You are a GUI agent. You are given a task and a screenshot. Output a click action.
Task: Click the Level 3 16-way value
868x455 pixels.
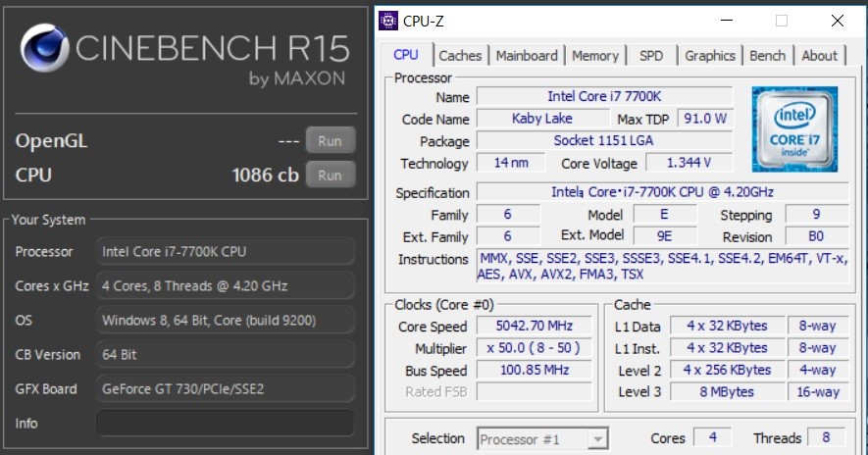pyautogui.click(x=818, y=391)
